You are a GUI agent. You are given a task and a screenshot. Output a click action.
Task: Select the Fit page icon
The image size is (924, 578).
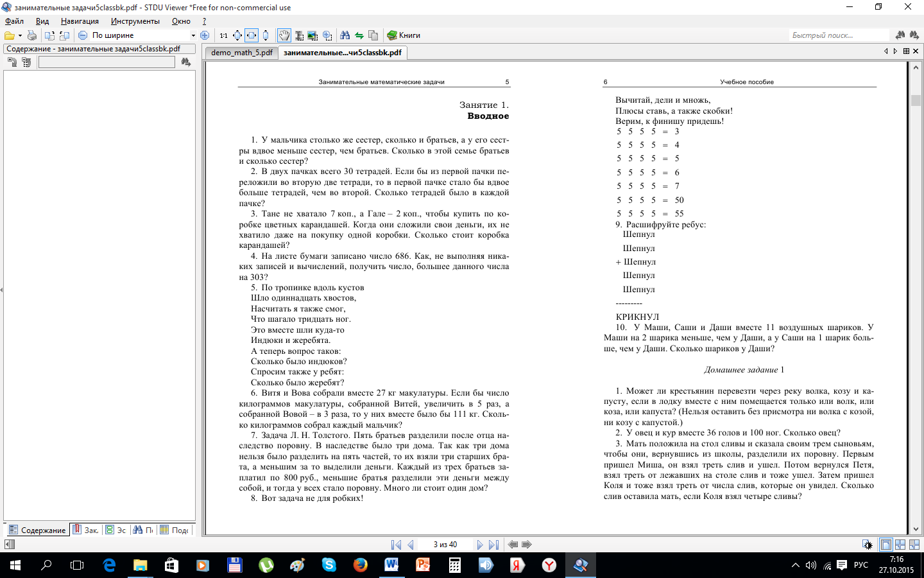(x=237, y=35)
